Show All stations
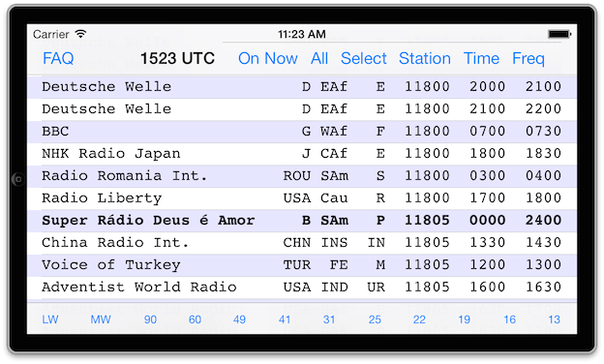The image size is (604, 364). click(319, 58)
